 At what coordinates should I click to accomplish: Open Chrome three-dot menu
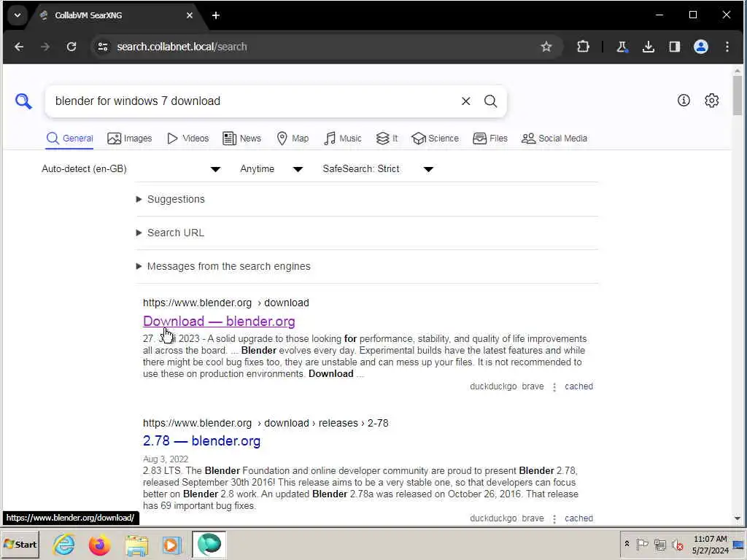point(727,47)
